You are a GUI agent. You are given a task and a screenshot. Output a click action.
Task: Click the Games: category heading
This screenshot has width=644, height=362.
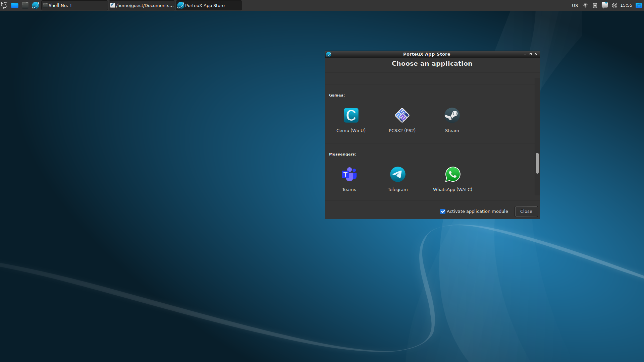(337, 96)
